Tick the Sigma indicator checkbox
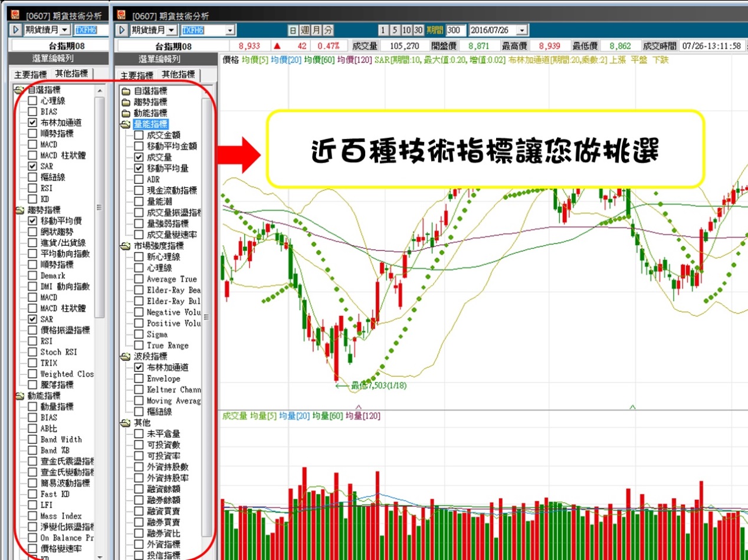 coord(139,334)
